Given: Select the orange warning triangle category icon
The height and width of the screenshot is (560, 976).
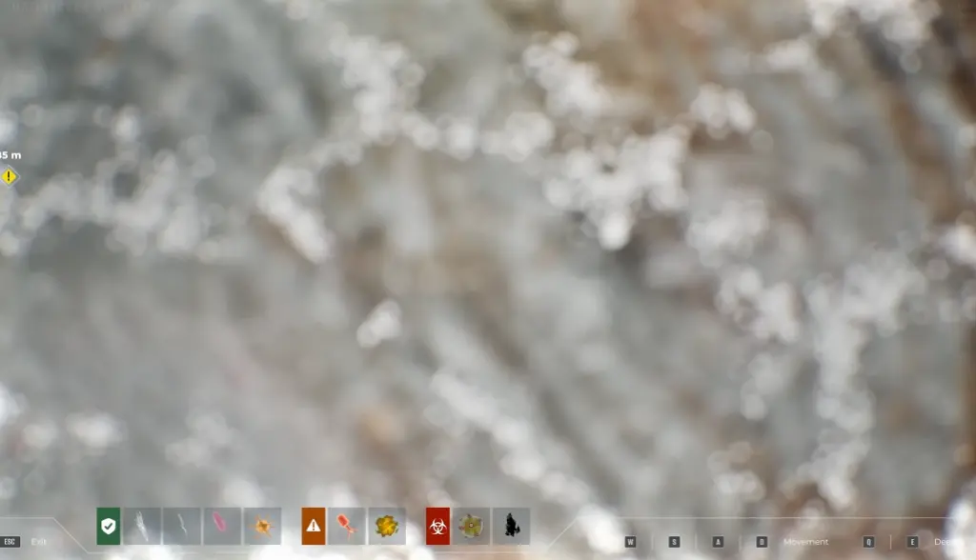Looking at the screenshot, I should click(313, 527).
